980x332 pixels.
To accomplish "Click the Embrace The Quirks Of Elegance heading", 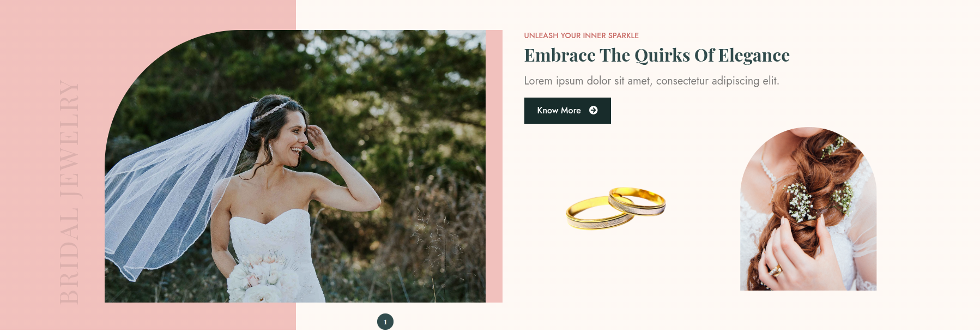I will pyautogui.click(x=657, y=56).
